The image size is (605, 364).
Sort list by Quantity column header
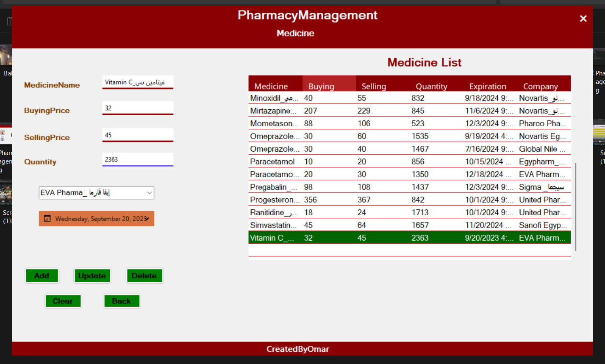(431, 86)
